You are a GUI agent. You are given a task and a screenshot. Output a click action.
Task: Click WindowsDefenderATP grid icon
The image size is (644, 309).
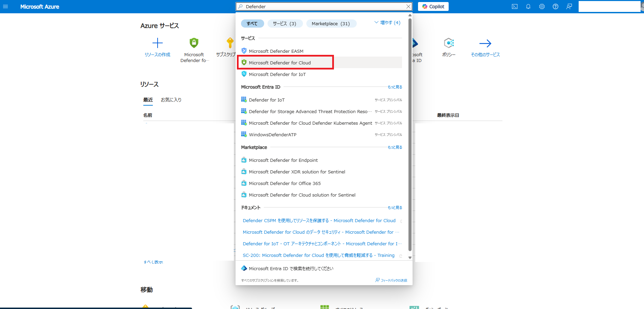tap(244, 134)
